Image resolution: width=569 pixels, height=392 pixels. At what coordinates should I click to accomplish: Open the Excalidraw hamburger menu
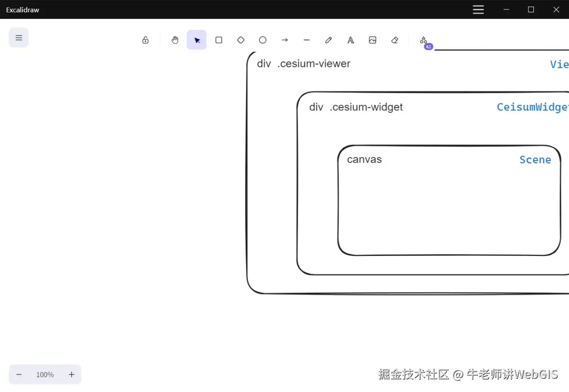[19, 38]
